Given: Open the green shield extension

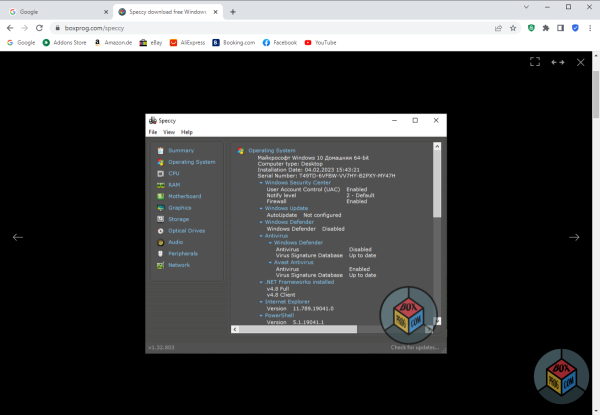Looking at the screenshot, I should click(531, 28).
